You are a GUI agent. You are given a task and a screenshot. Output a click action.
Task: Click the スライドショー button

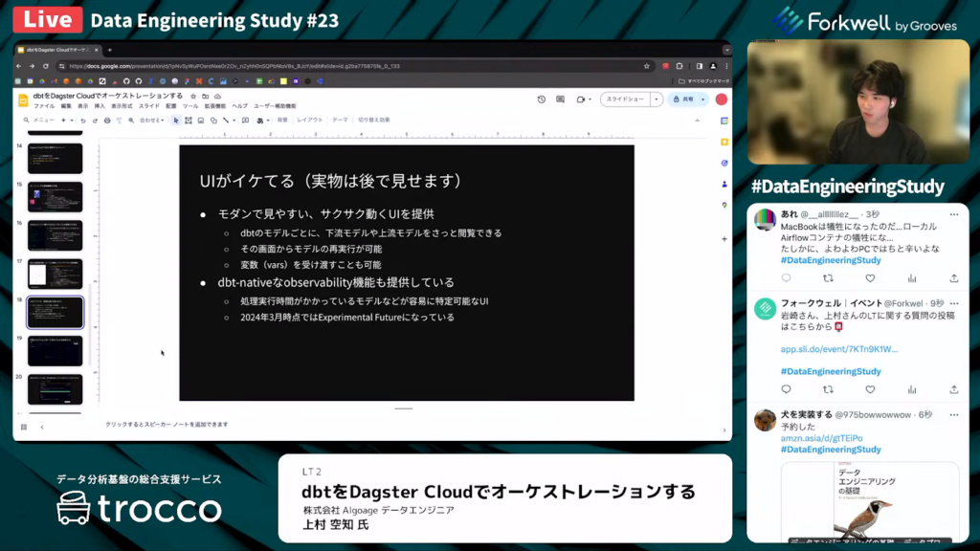point(625,99)
